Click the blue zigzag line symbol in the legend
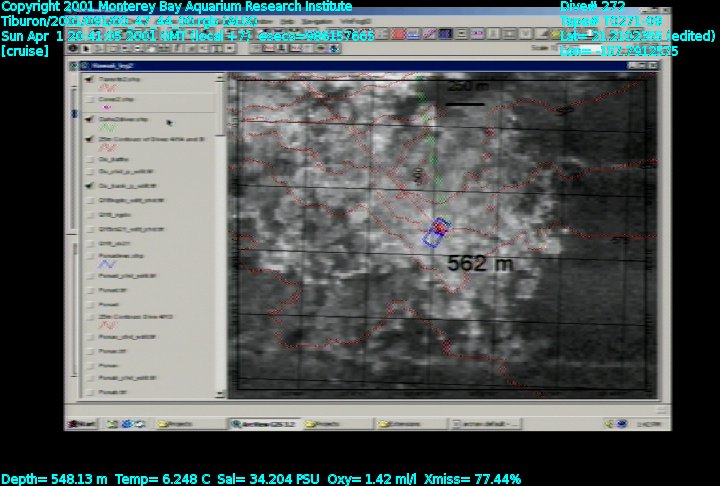Screen dimensions: 720x486 (108, 263)
